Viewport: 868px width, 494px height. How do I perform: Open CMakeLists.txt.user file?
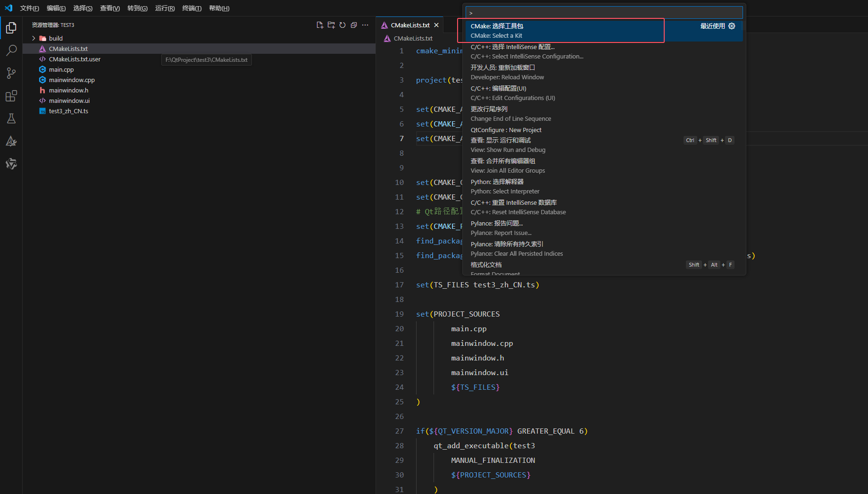point(199,59)
